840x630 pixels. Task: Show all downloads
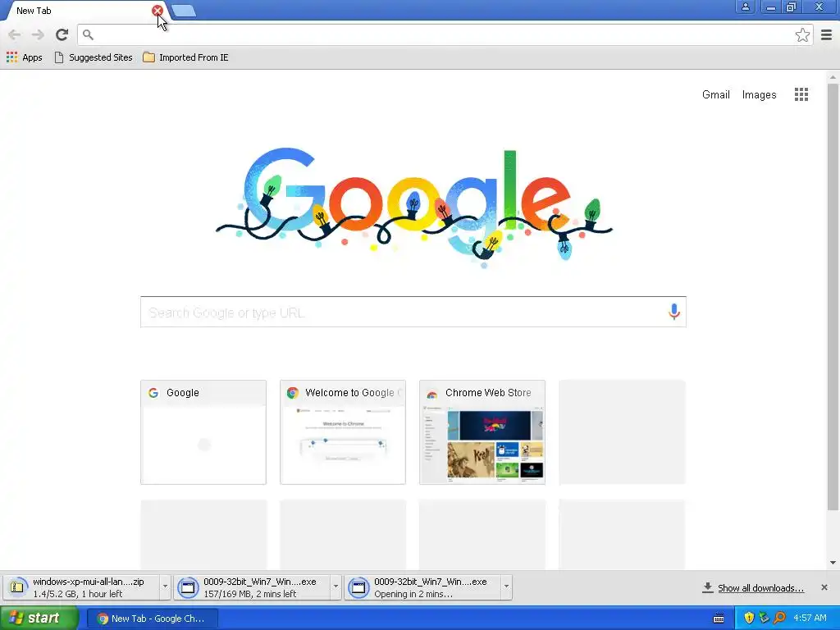pyautogui.click(x=760, y=588)
